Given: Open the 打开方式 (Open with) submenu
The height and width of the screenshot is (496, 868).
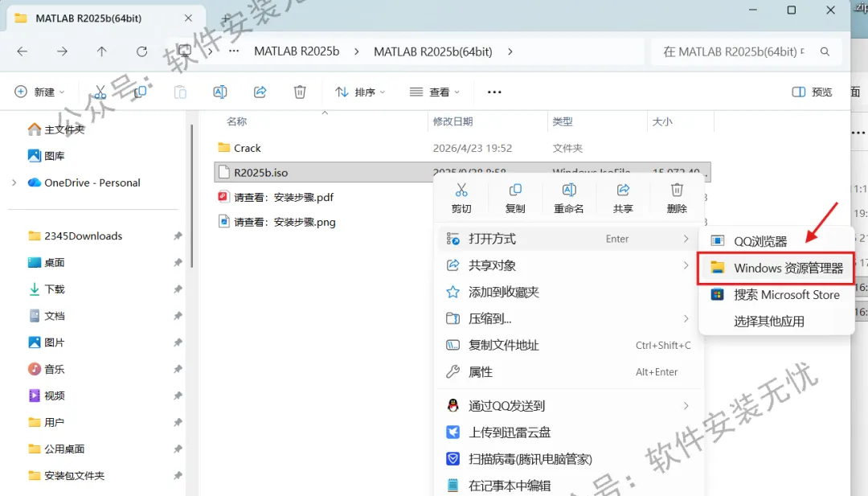Looking at the screenshot, I should coord(568,239).
